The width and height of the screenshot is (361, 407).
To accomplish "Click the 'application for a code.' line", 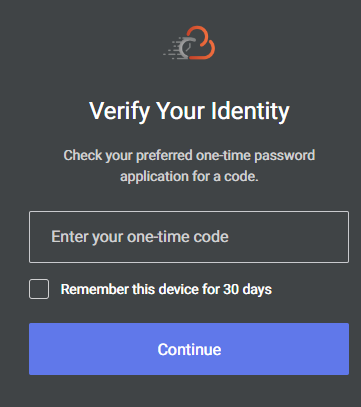I will (189, 176).
